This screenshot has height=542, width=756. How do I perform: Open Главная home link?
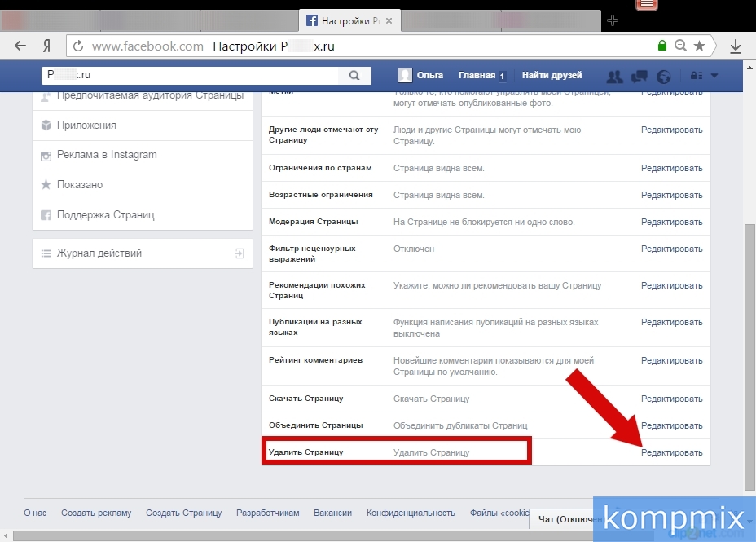477,75
